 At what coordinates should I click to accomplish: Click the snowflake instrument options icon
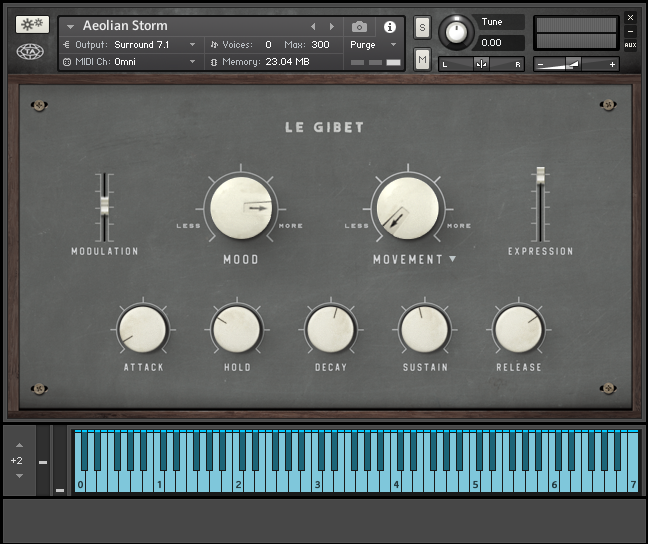point(32,24)
